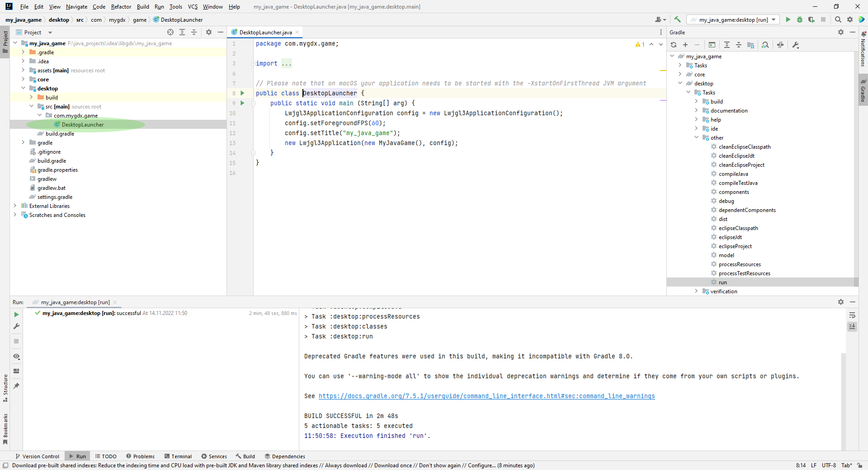Image resolution: width=868 pixels, height=470 pixels.
Task: Collapse the other tasks group in Gradle
Action: tap(696, 137)
